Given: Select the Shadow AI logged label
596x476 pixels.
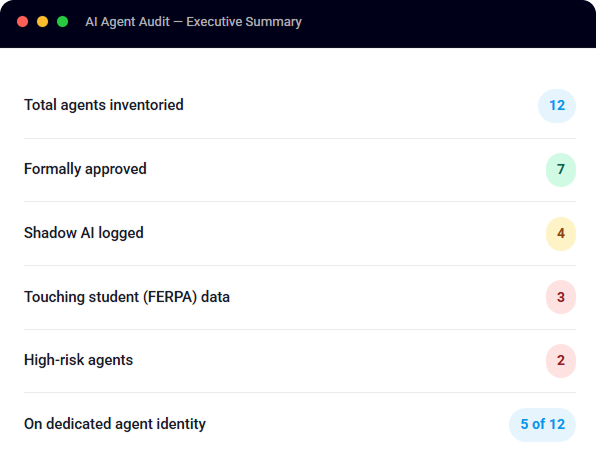Looking at the screenshot, I should coord(84,233).
